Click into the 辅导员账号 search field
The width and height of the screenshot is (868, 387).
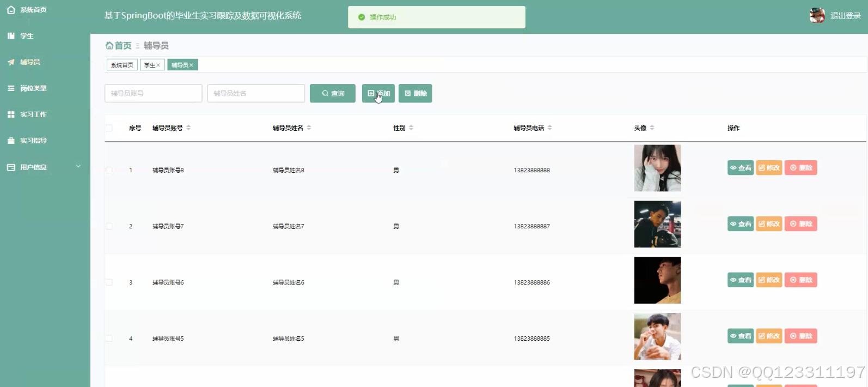tap(154, 93)
